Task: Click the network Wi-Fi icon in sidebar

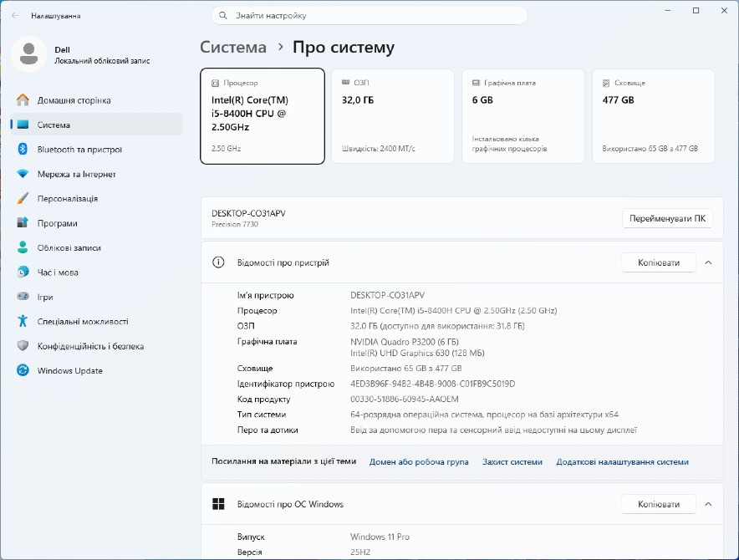Action: point(23,174)
